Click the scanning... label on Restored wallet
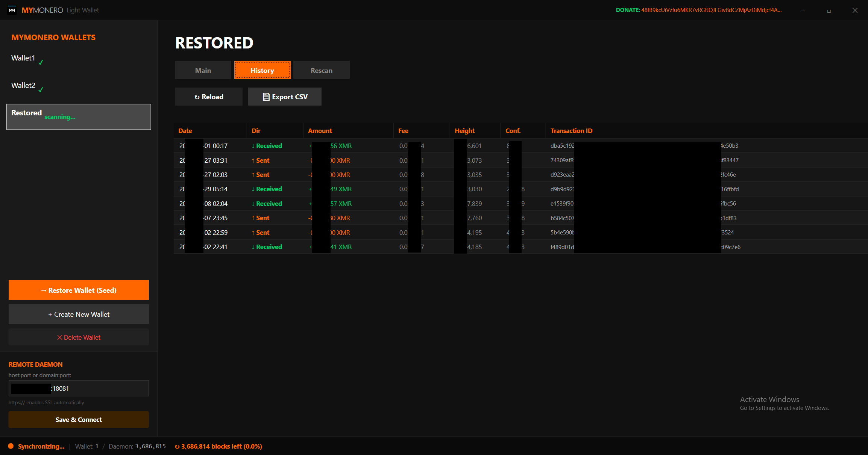 tap(60, 117)
